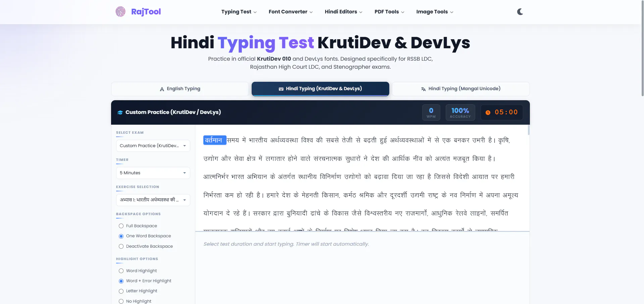This screenshot has height=304, width=644.
Task: Click the passage panel scrollbar
Action: (529, 130)
